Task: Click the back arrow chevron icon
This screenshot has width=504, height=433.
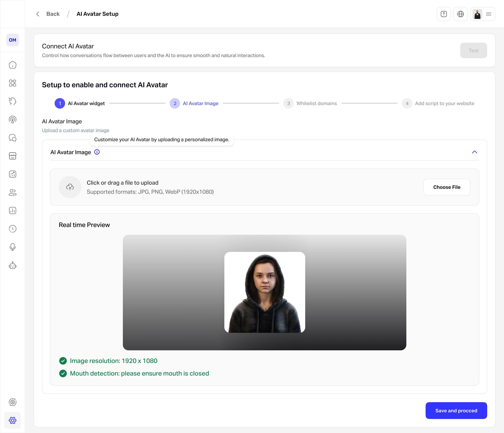Action: 38,14
